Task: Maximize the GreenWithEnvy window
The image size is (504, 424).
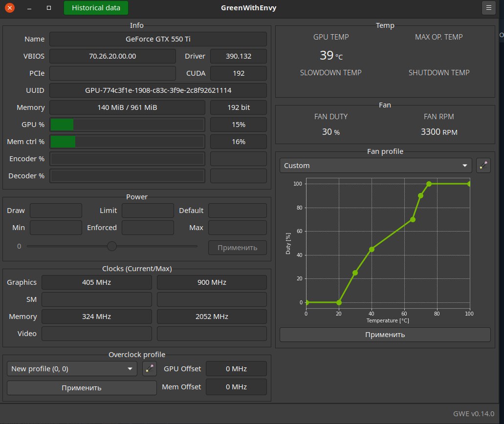Action: point(49,8)
